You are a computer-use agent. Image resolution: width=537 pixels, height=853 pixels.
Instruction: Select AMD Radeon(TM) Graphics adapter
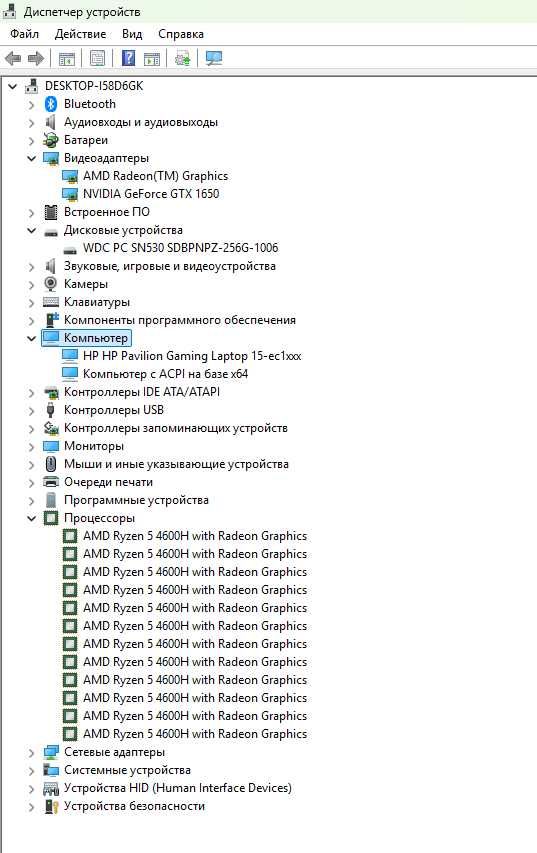[x=155, y=176]
